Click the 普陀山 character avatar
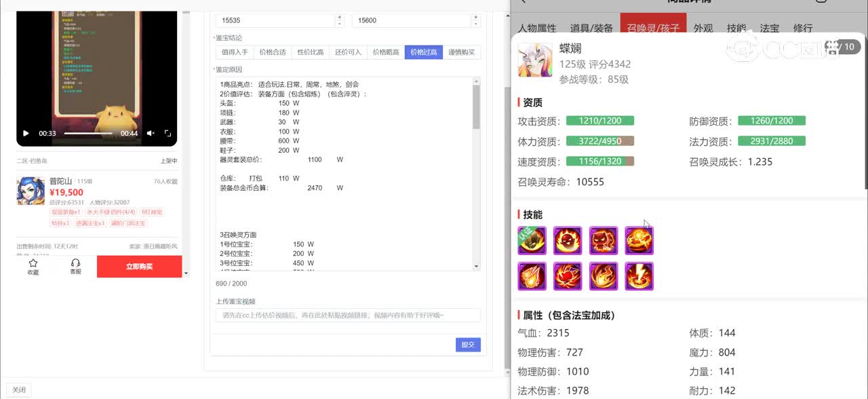The image size is (868, 399). 31,191
